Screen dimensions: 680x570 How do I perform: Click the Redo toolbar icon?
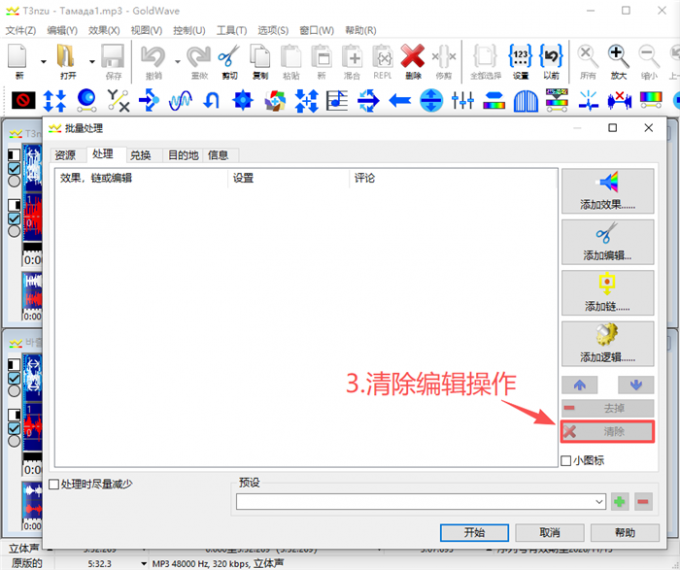click(199, 56)
